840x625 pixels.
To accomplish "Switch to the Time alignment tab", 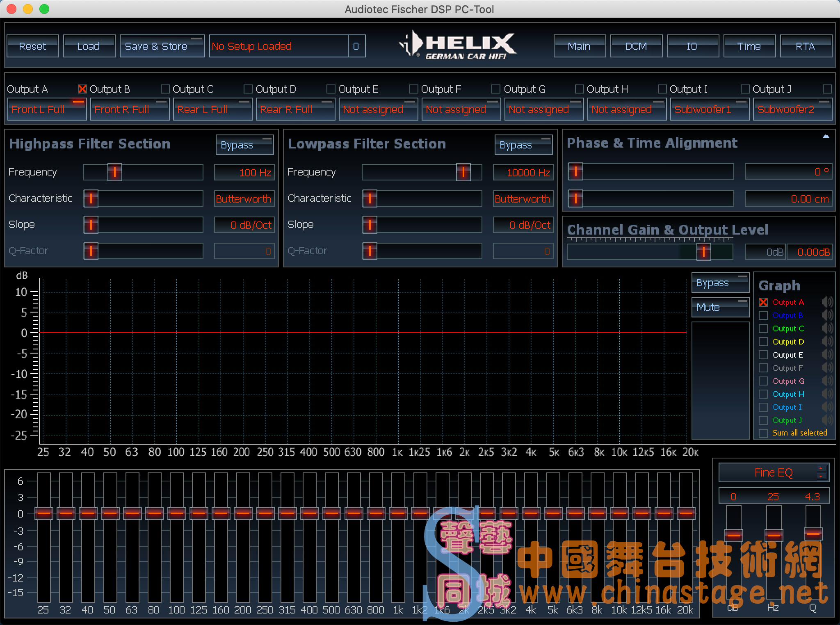I will (x=749, y=47).
